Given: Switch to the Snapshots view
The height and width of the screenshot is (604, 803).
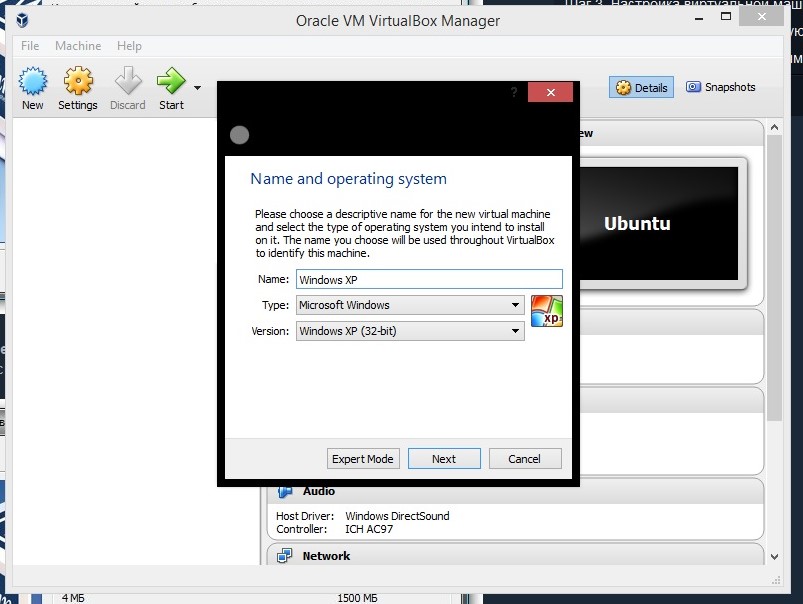Looking at the screenshot, I should pos(721,87).
